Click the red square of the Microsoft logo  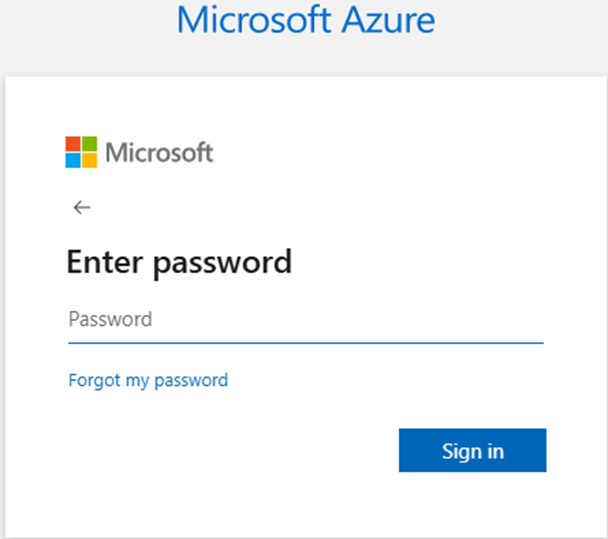(74, 144)
